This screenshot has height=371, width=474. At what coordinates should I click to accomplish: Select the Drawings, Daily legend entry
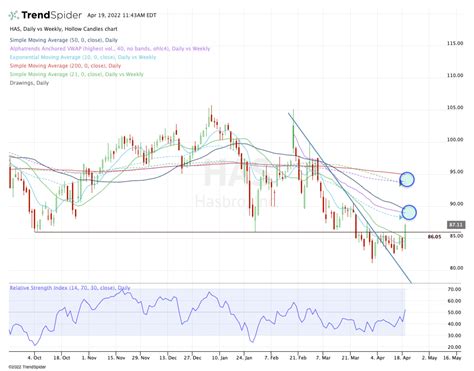pos(29,83)
